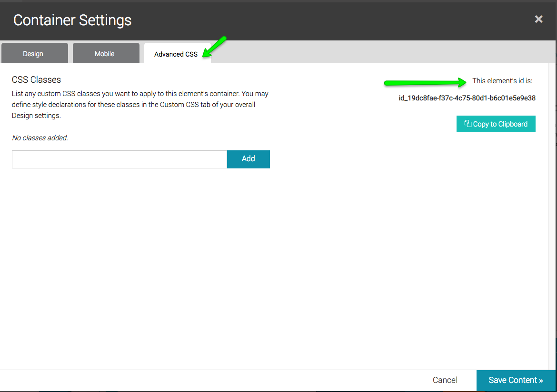The image size is (557, 392).
Task: Click the Container Settings title
Action: 72,20
